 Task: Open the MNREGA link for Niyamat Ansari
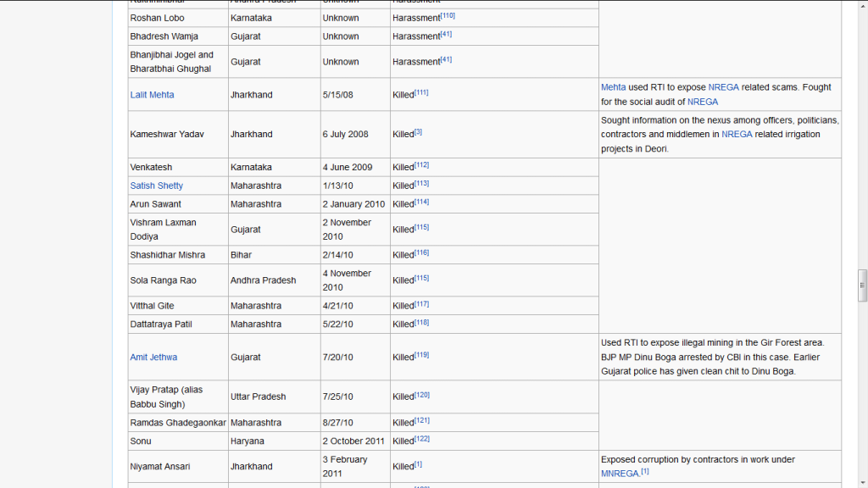(x=620, y=474)
